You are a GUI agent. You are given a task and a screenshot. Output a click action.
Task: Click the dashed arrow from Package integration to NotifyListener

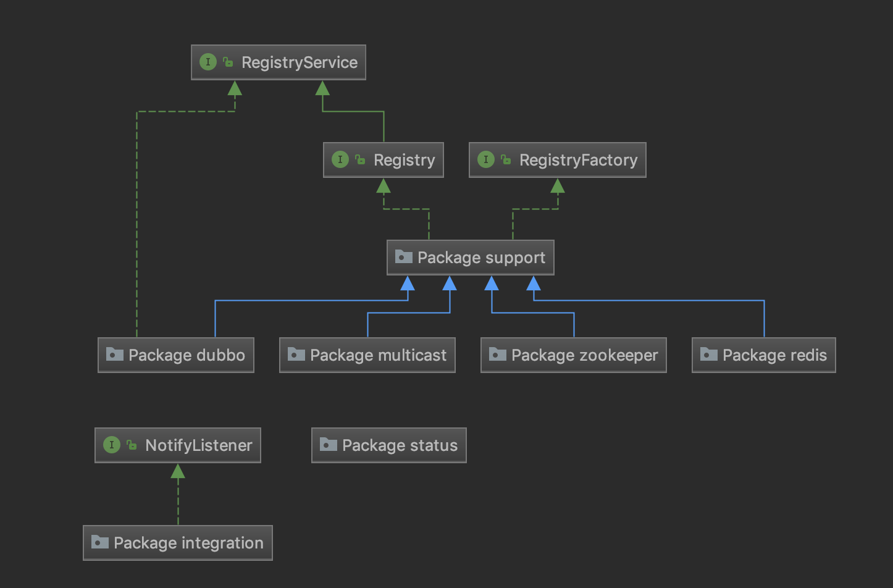pyautogui.click(x=178, y=494)
